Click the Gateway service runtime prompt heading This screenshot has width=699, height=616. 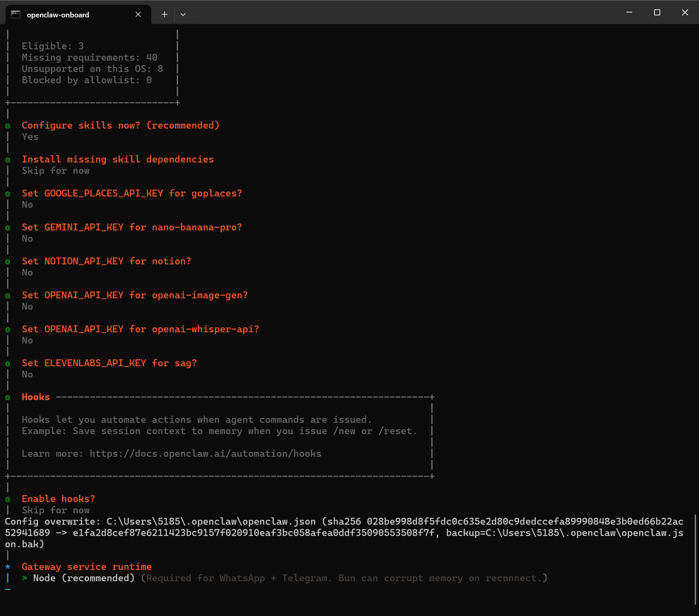point(87,567)
